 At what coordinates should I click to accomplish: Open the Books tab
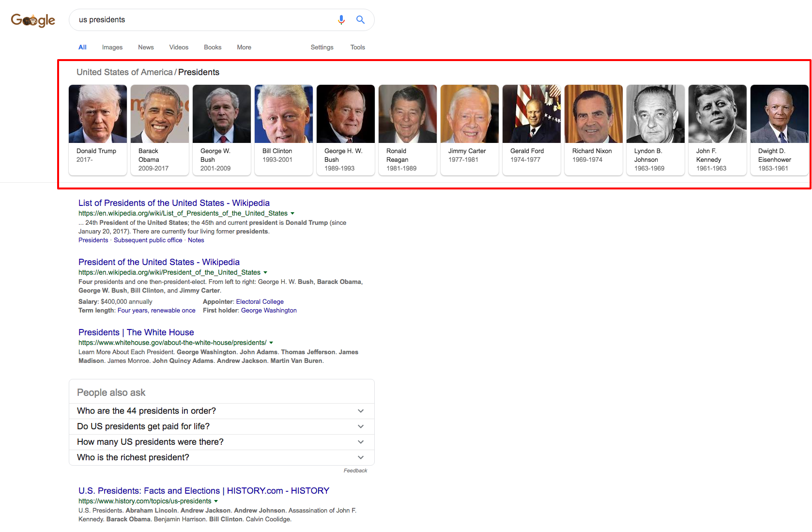(x=213, y=47)
